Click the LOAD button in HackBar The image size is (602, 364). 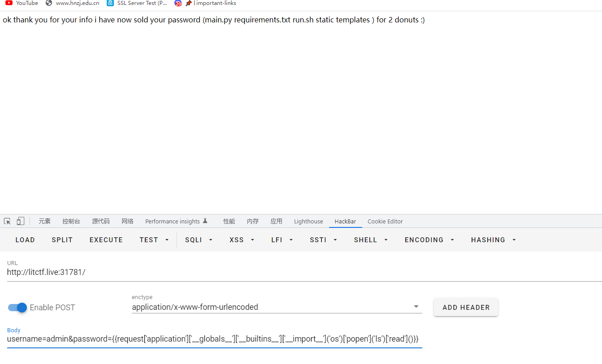pyautogui.click(x=25, y=240)
